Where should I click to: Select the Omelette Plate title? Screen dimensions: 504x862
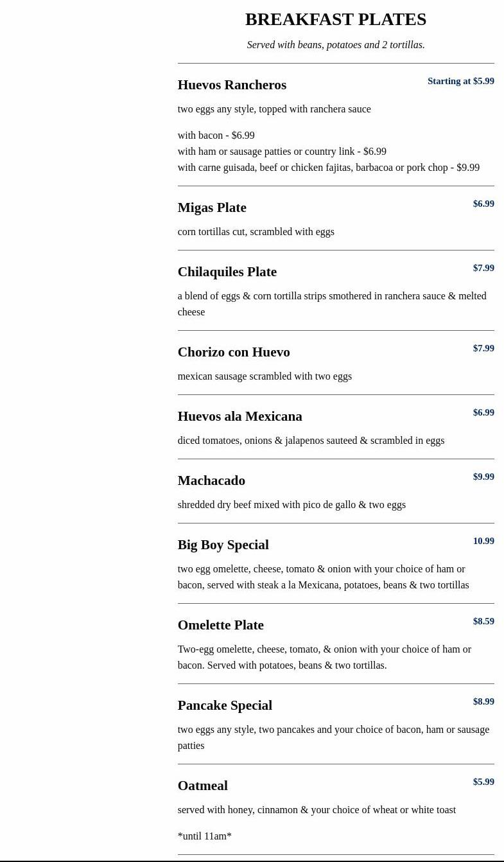point(220,625)
